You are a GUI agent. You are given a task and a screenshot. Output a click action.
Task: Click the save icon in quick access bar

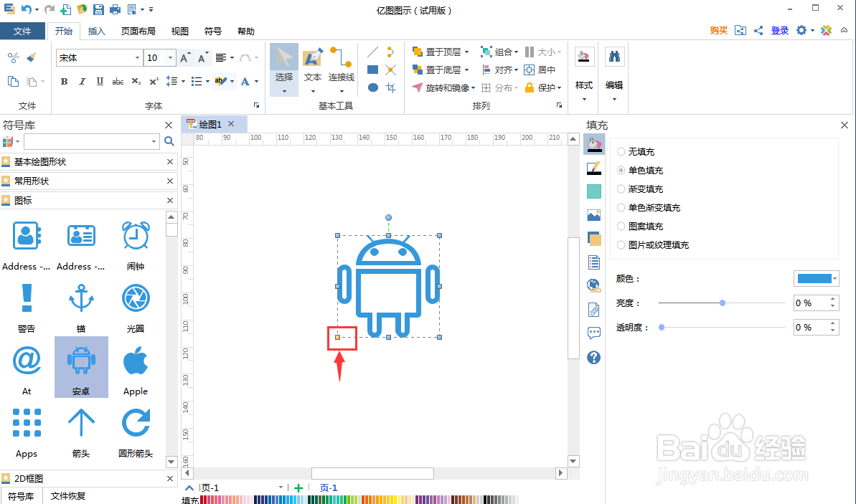[x=98, y=9]
